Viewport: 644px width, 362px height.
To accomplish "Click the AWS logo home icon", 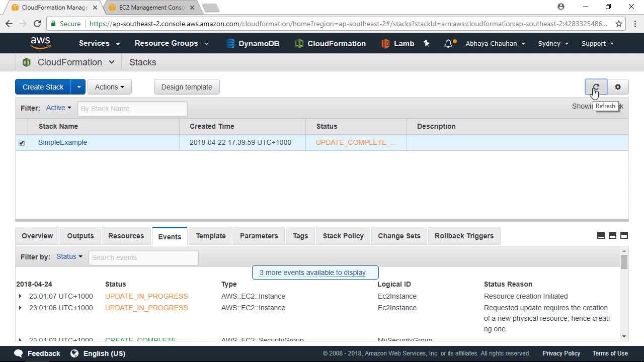I will [x=40, y=43].
